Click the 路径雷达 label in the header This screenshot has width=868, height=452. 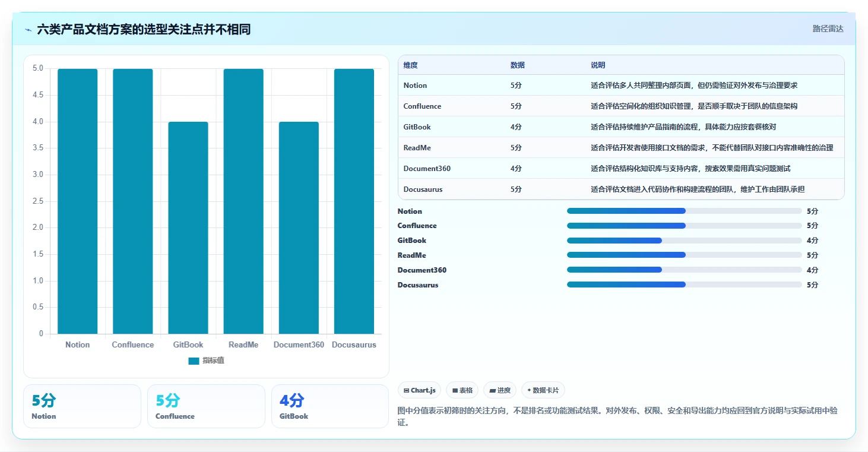(x=828, y=29)
